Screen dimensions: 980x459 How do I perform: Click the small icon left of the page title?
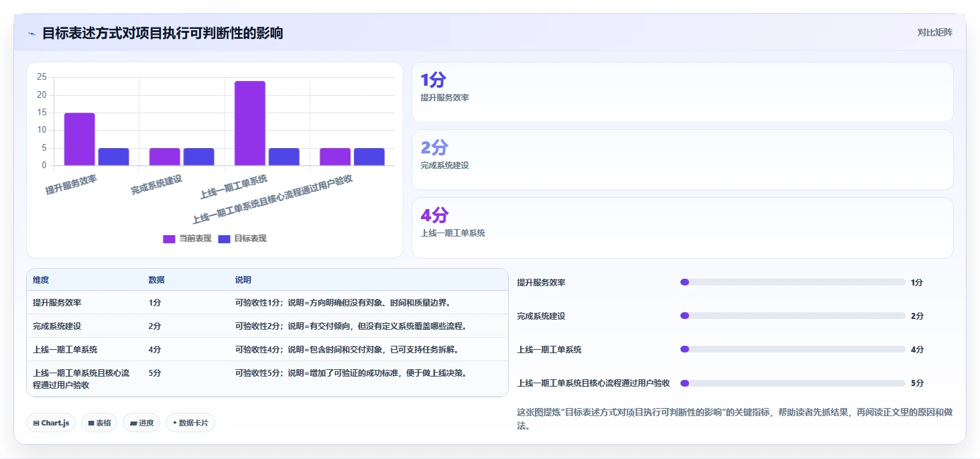click(x=32, y=33)
